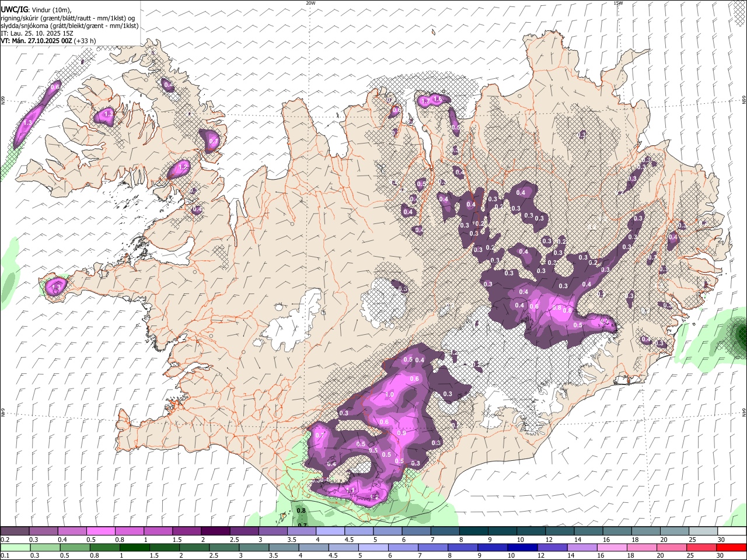Pick the dark green rain swatch between 1 and 1.5
747x560 pixels.
[x=135, y=547]
